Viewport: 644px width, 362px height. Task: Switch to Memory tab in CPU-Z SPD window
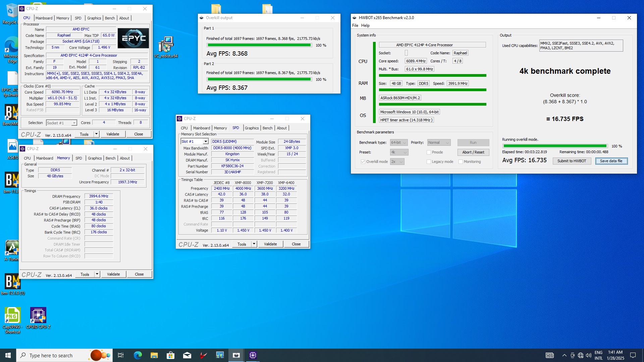220,128
